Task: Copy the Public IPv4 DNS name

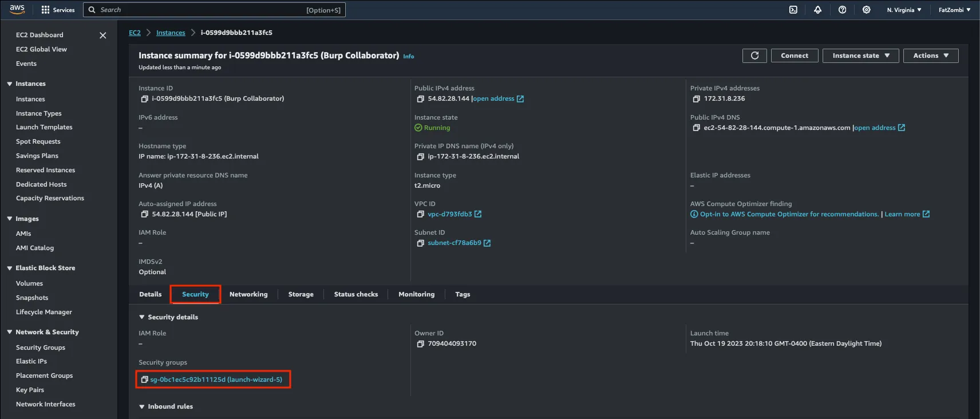Action: (697, 128)
